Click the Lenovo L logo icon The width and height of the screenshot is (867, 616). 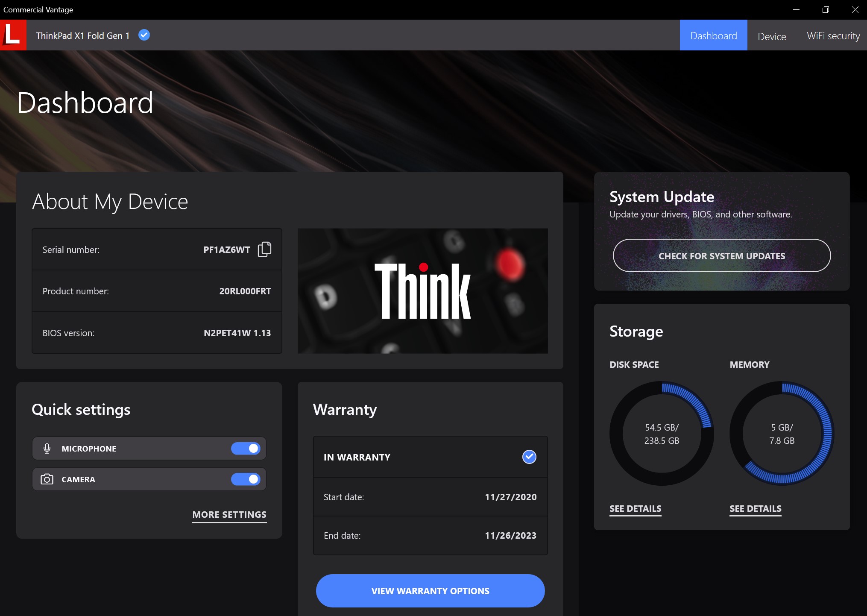point(13,35)
